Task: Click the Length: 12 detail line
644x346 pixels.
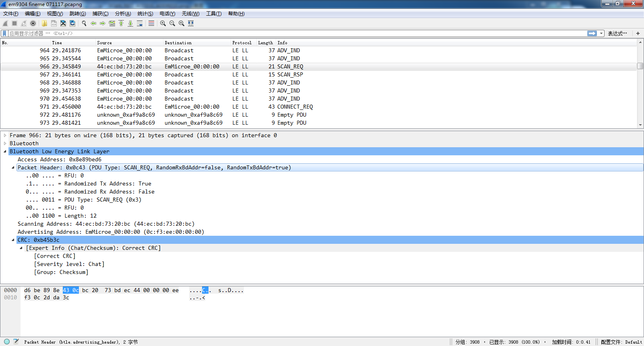Action: click(61, 216)
